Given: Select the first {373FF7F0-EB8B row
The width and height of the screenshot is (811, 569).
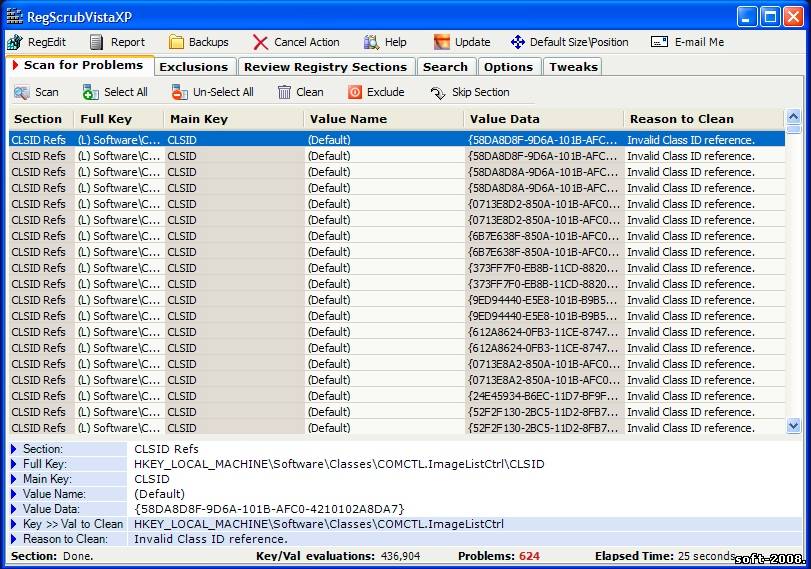Looking at the screenshot, I should coord(397,268).
